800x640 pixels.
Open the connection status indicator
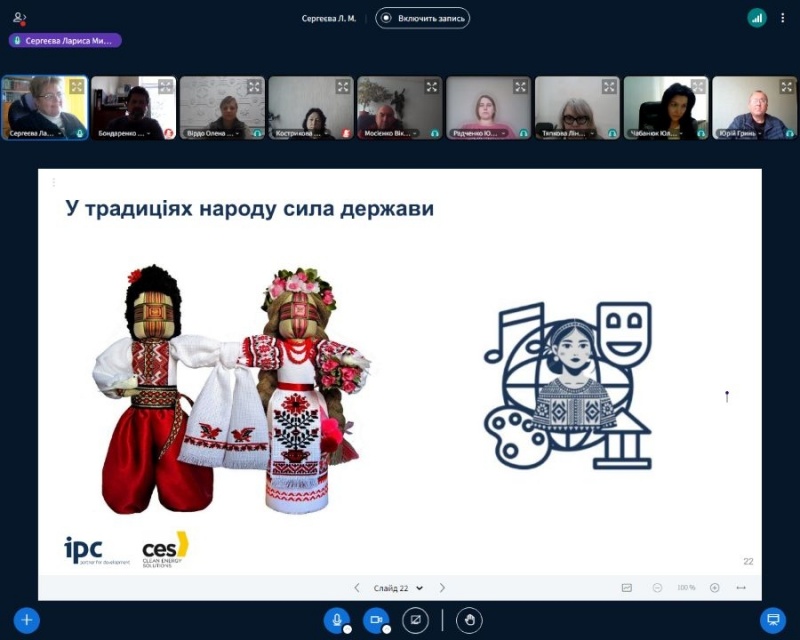pos(757,18)
